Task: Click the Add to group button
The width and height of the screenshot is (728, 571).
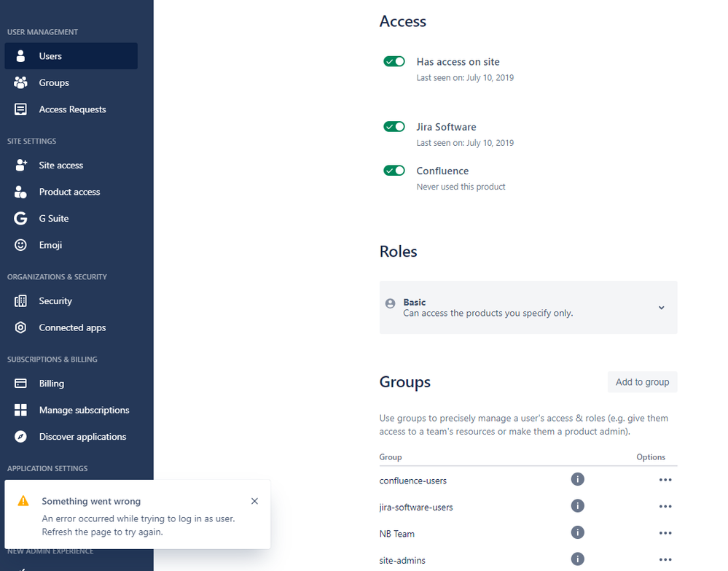Action: [x=642, y=381]
